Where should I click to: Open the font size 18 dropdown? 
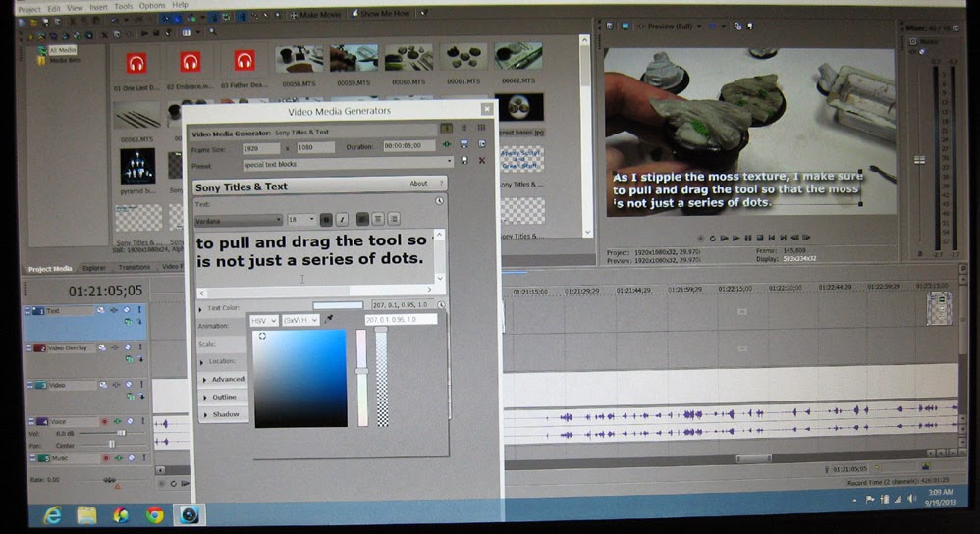pos(300,220)
